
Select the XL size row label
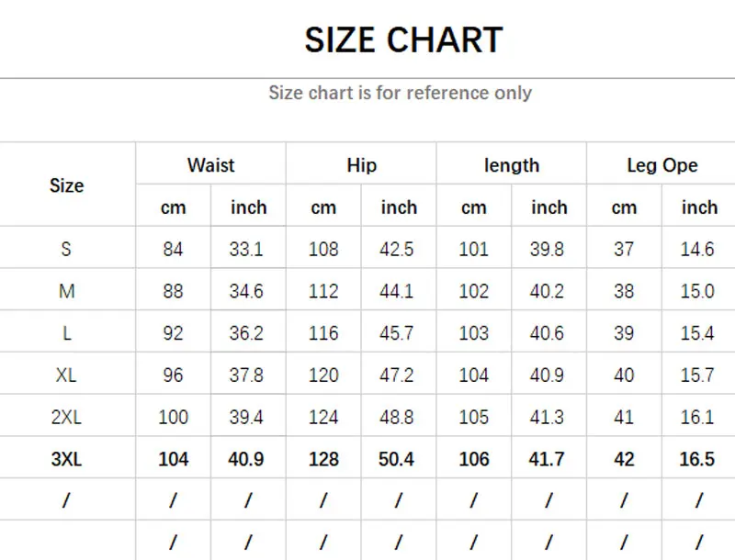66,375
